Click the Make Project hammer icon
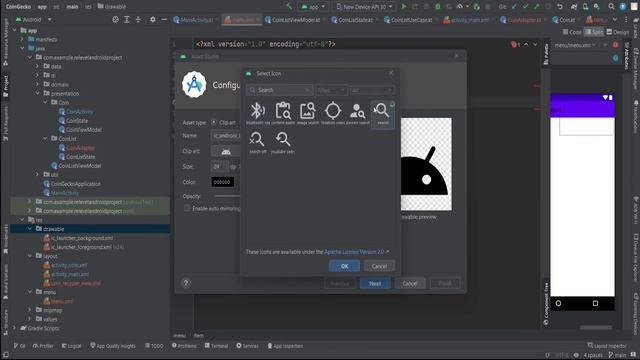The height and width of the screenshot is (360, 640). [289, 7]
